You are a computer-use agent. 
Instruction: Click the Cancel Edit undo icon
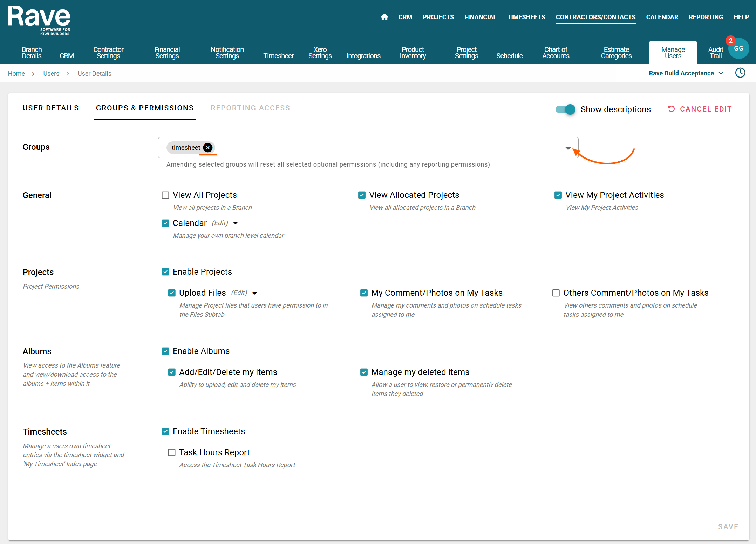tap(671, 109)
